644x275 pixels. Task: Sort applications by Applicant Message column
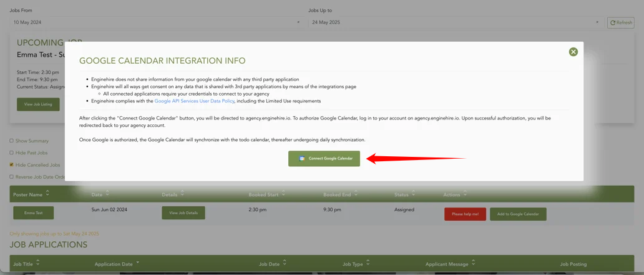tap(451, 264)
